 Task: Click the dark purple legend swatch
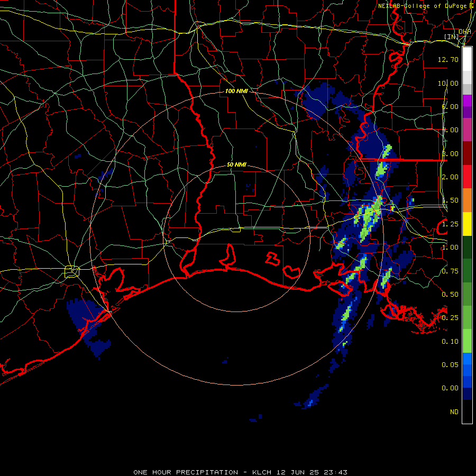467,112
